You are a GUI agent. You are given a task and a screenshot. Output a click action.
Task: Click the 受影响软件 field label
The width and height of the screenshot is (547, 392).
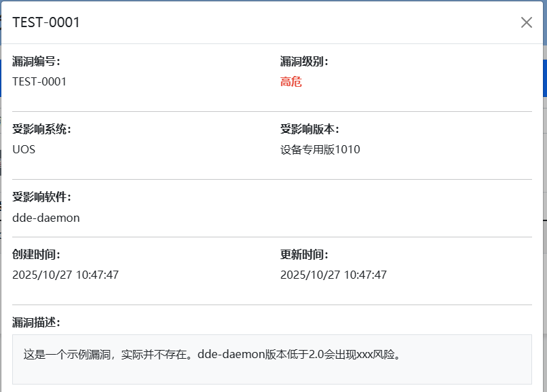point(43,196)
